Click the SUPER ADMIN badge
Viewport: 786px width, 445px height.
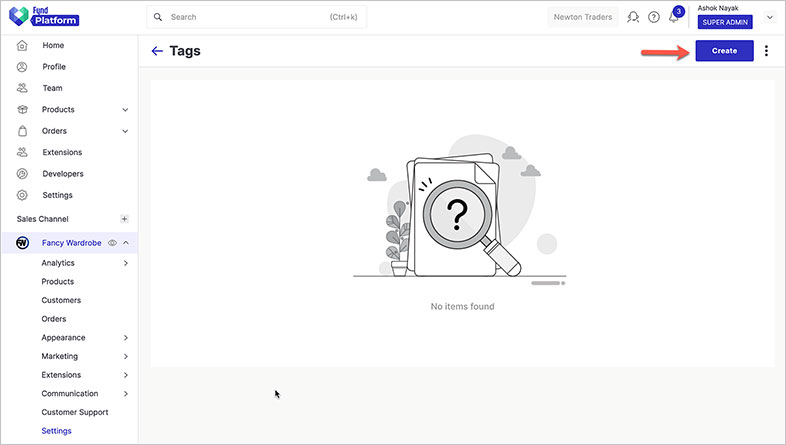point(725,23)
